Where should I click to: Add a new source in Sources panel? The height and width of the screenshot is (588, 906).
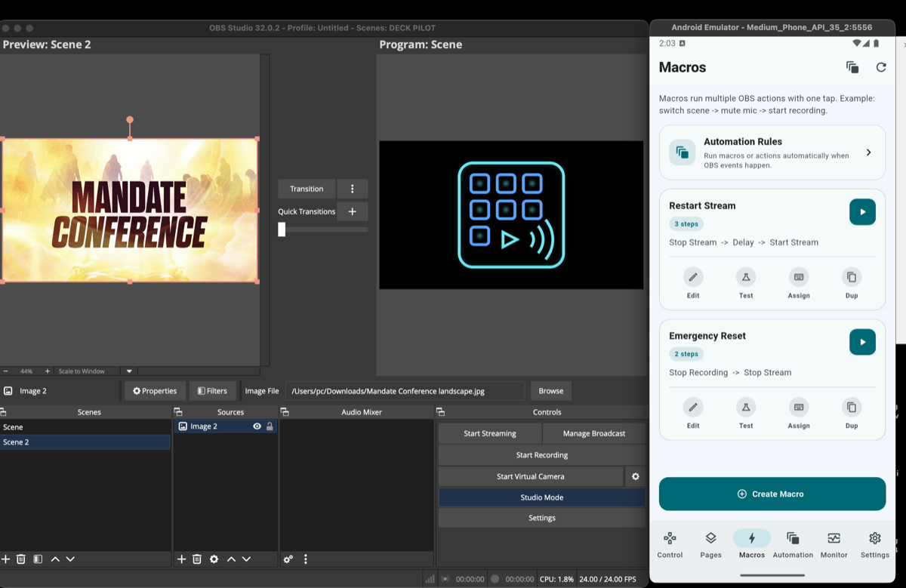click(x=181, y=559)
